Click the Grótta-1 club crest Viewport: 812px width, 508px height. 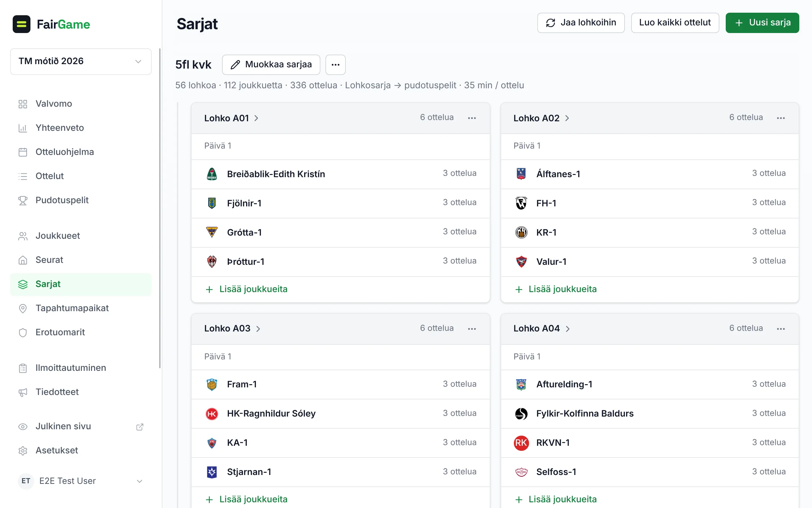point(212,232)
